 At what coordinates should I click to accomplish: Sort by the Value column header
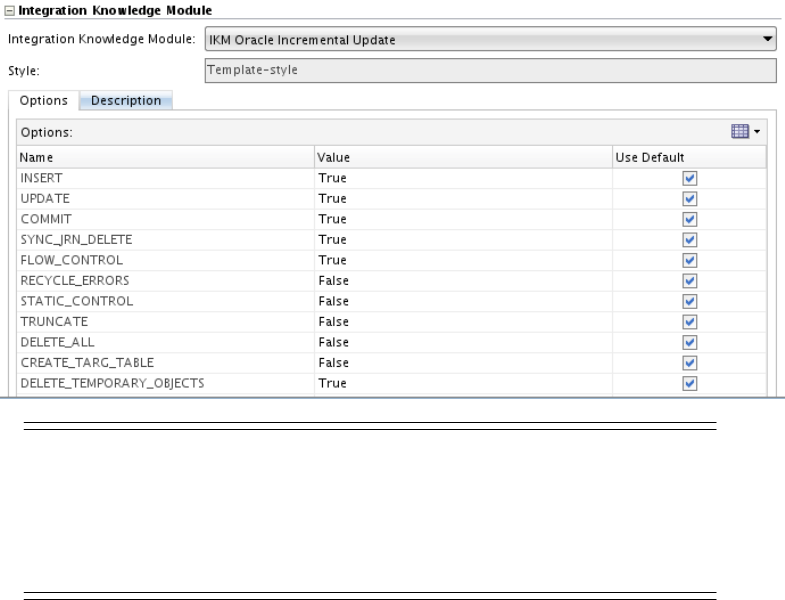464,157
